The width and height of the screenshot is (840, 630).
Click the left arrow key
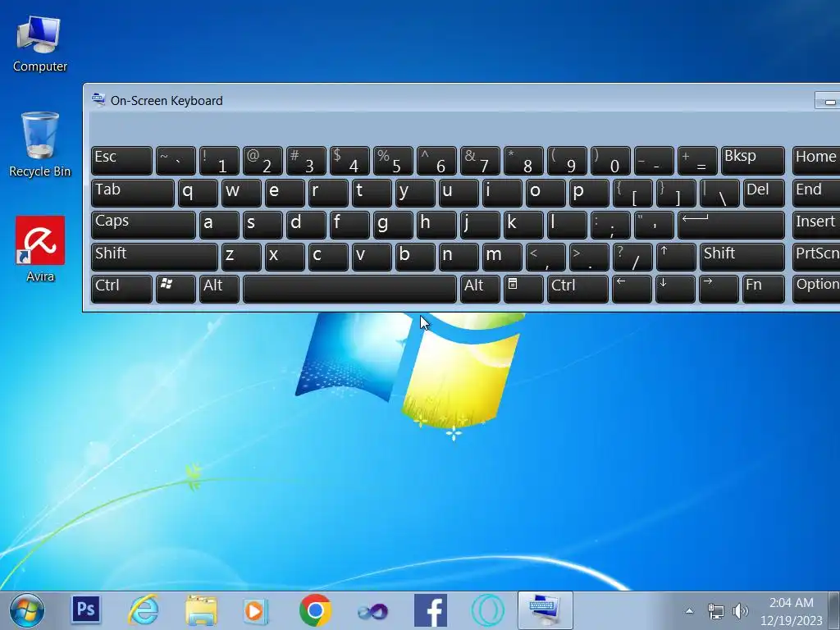[x=632, y=290]
